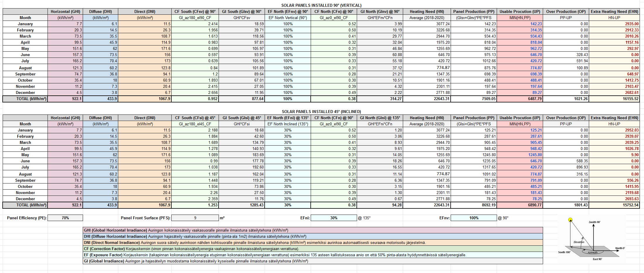644x273 pixels.
Task: Click the EF Exposure Factor definition row
Action: coord(313,255)
